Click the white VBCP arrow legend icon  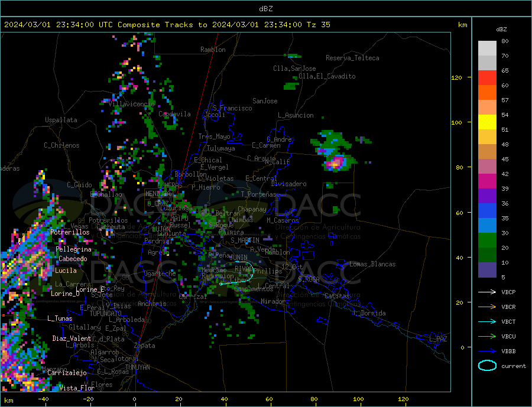pyautogui.click(x=487, y=292)
